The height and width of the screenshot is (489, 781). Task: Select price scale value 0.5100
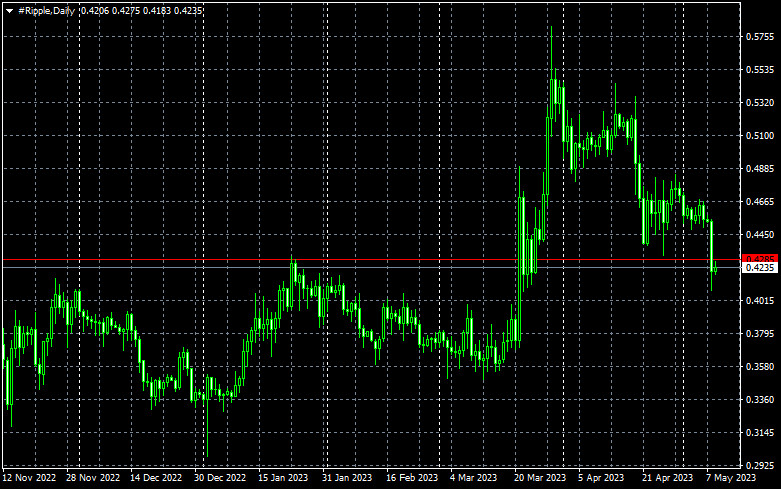click(760, 135)
